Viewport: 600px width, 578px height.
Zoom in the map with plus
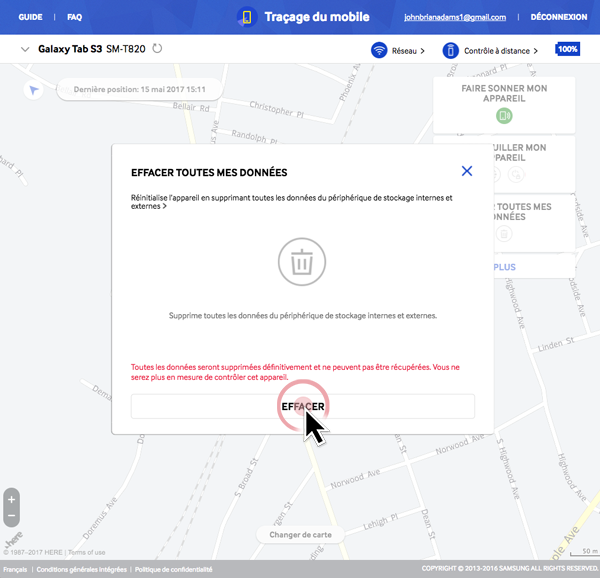[11, 499]
